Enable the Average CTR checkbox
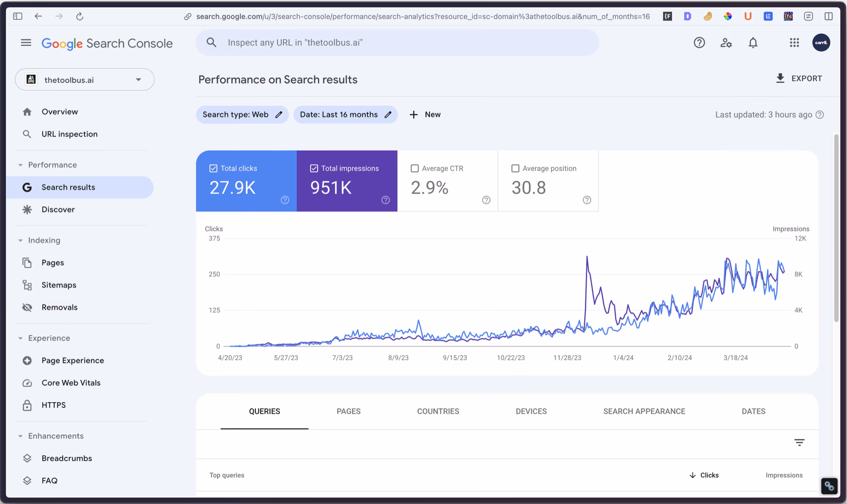This screenshot has width=847, height=504. click(415, 168)
